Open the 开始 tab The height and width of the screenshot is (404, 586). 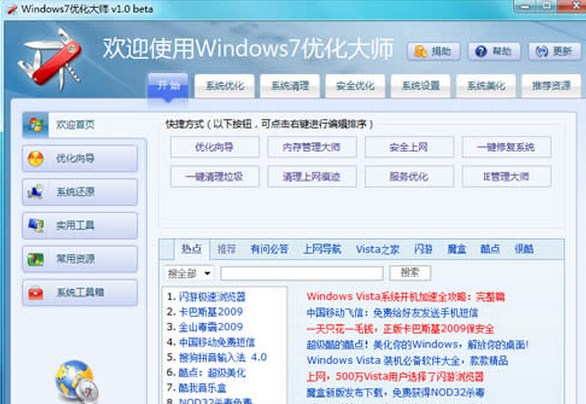coord(168,86)
